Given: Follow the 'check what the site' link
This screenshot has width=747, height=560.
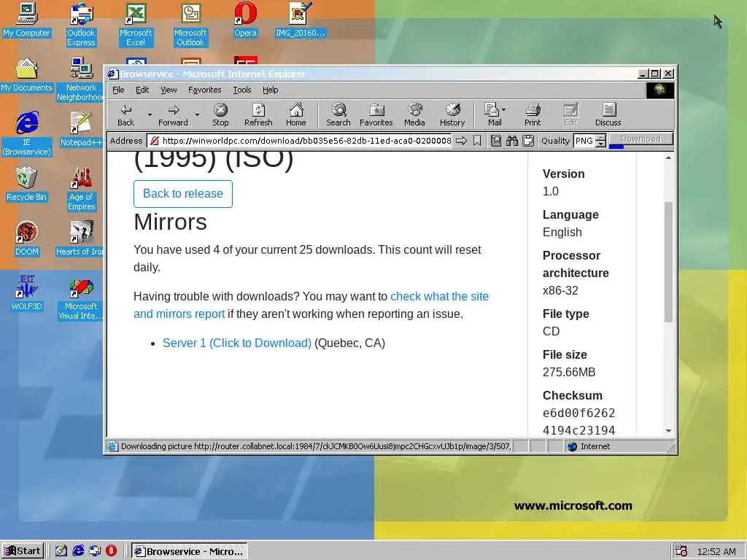Looking at the screenshot, I should pyautogui.click(x=439, y=296).
